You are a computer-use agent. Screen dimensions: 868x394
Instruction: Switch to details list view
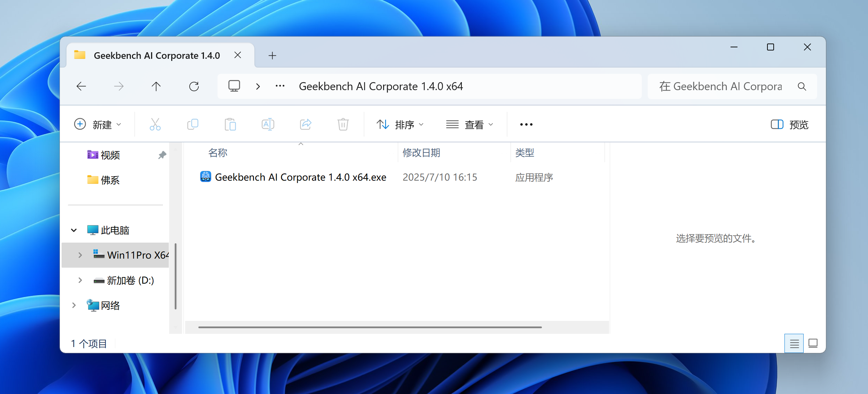pyautogui.click(x=794, y=344)
